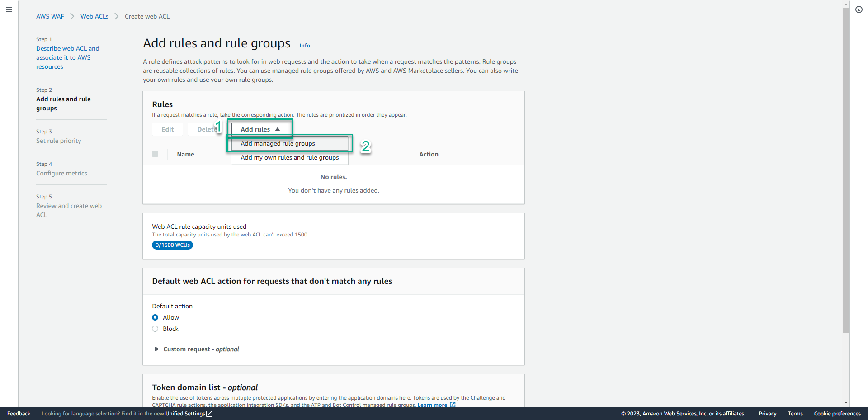Click the external link icon beside Unified Settings
This screenshot has width=868, height=420.
click(209, 414)
